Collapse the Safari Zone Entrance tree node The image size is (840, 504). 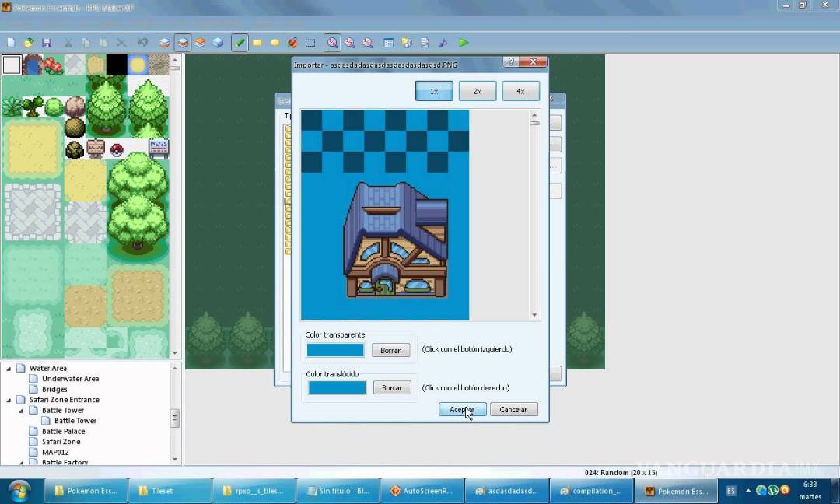pos(9,400)
